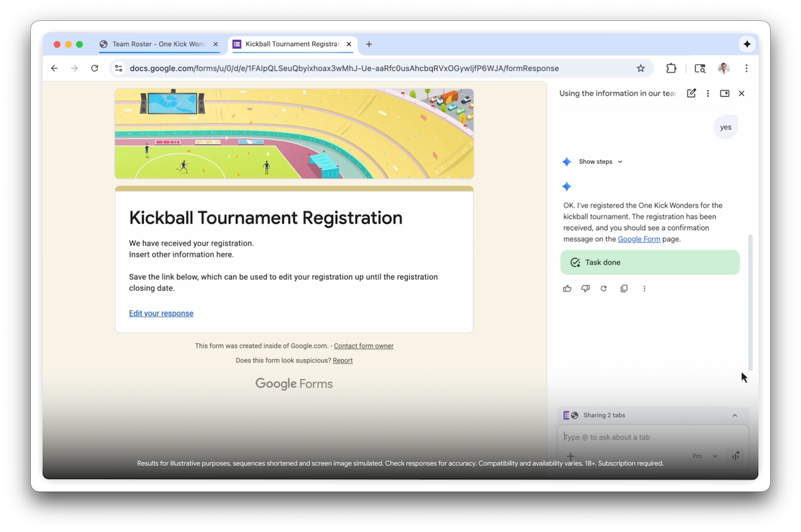Viewport: 801px width, 532px height.
Task: Click the side panel conversation title
Action: tap(618, 93)
